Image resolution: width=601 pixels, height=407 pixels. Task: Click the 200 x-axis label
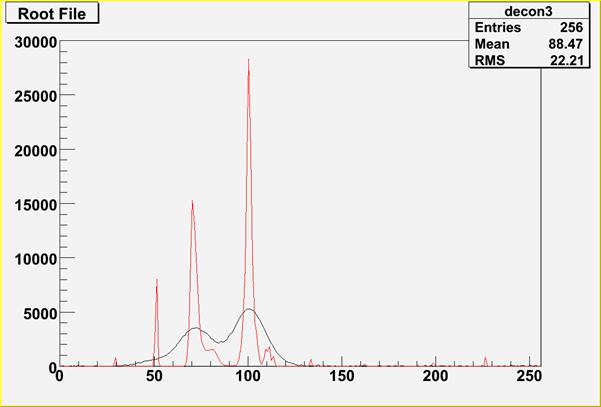[436, 376]
